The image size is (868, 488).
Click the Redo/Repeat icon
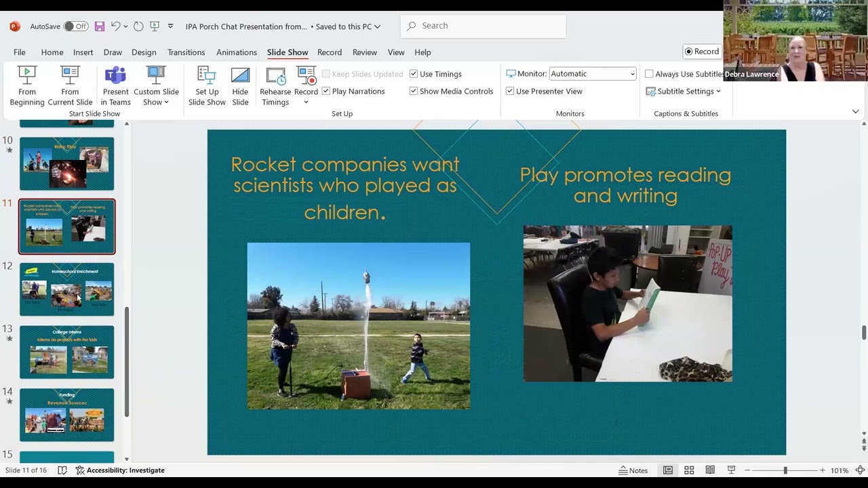(138, 26)
